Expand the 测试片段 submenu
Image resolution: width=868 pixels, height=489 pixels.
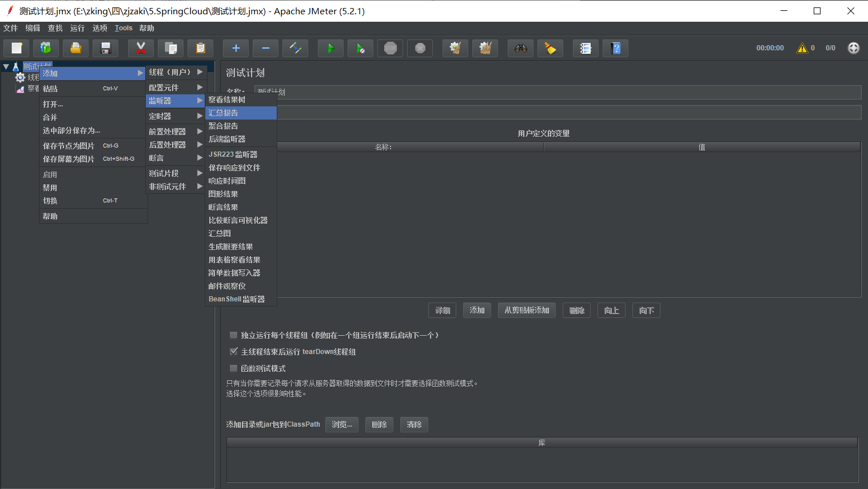(x=176, y=173)
